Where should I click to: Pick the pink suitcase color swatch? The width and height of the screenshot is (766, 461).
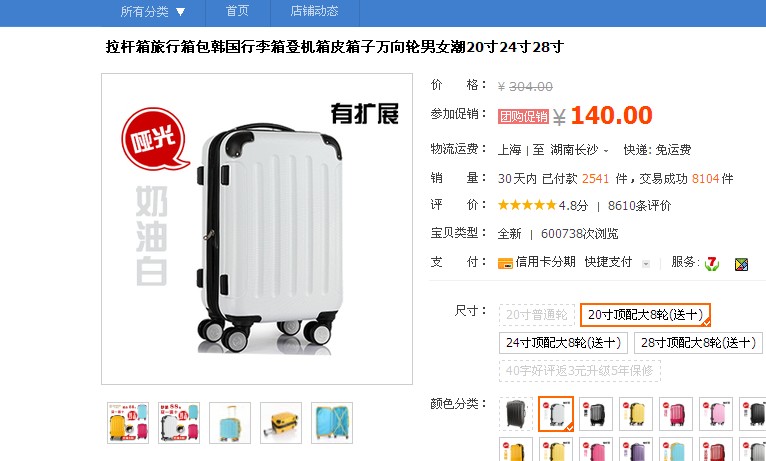716,414
